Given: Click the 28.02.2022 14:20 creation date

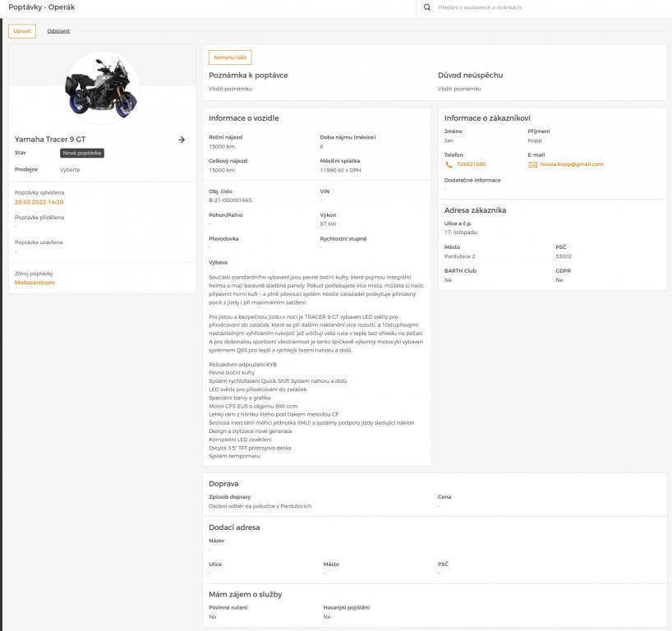Looking at the screenshot, I should (39, 202).
